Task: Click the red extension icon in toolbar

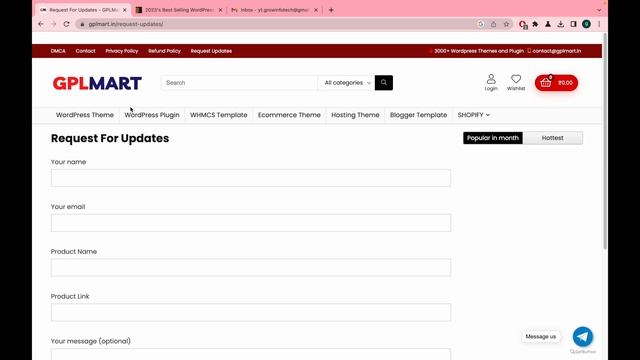Action: click(x=522, y=24)
